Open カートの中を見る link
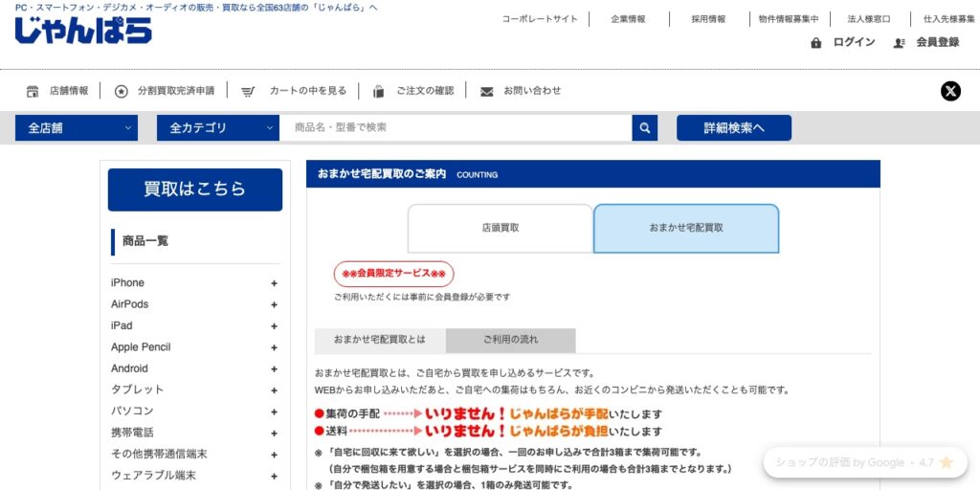Viewport: 980px width, 490px height. point(308,91)
